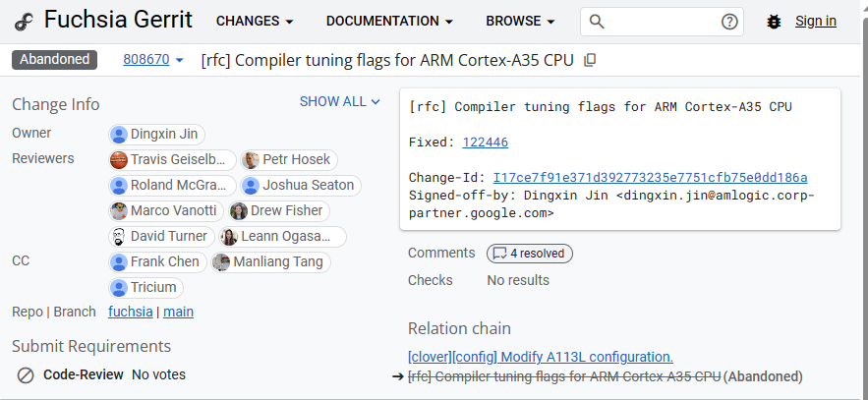Open the fuchsia repo link

point(130,312)
